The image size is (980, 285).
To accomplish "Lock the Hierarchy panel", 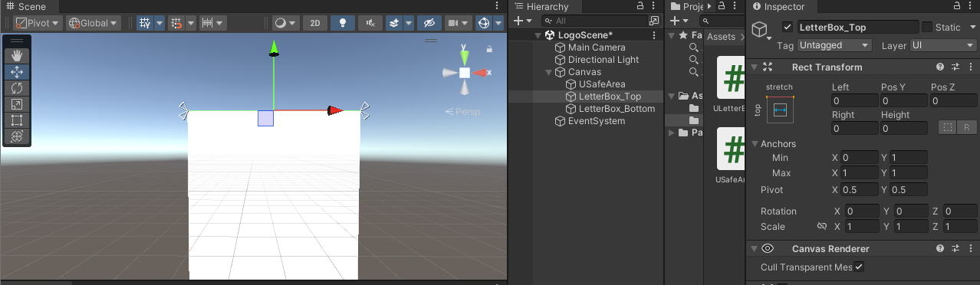I will pyautogui.click(x=641, y=6).
